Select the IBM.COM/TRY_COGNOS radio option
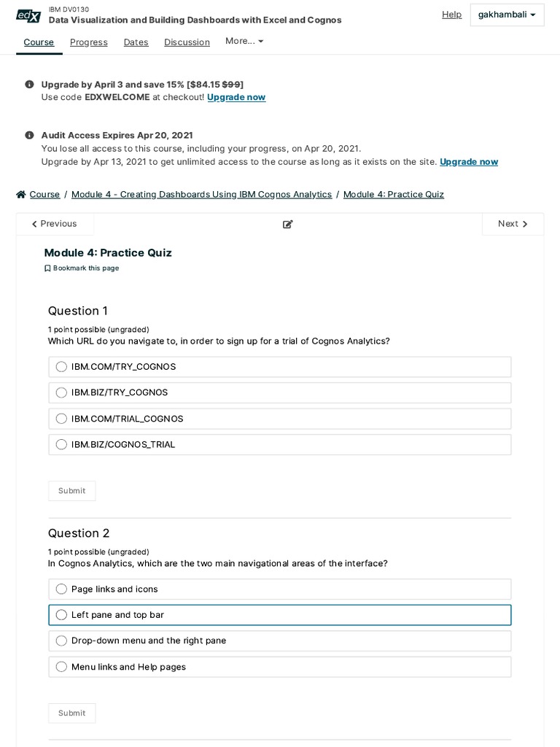 (x=61, y=367)
